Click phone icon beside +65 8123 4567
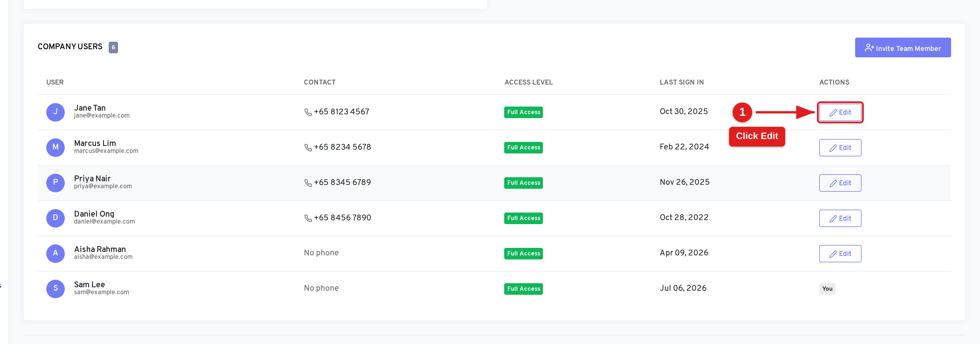980x344 pixels. coord(308,112)
